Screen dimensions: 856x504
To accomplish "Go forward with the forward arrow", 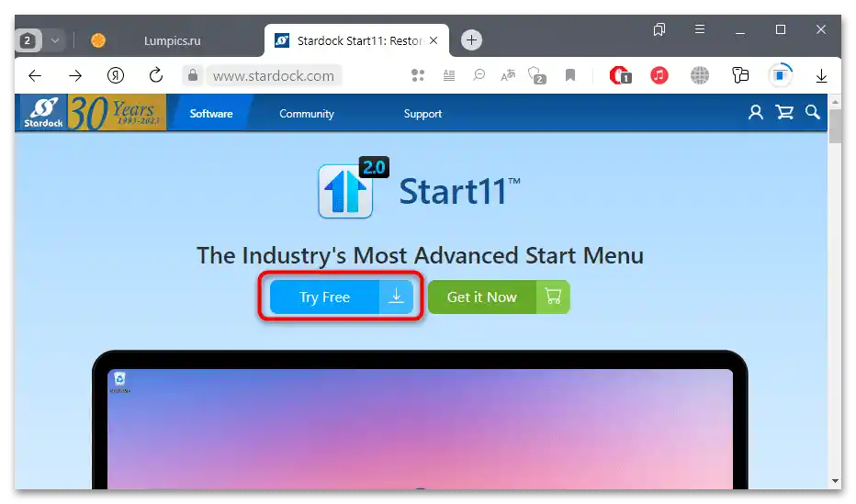I will [x=75, y=76].
